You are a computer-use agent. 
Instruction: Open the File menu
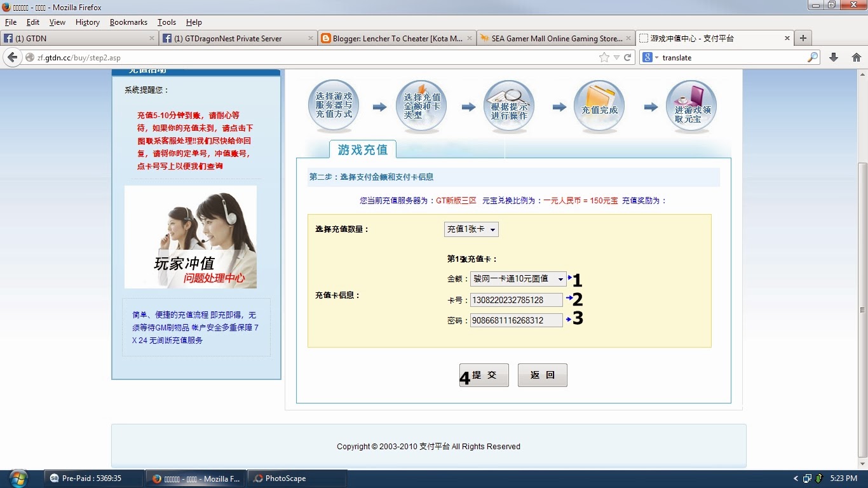(11, 22)
